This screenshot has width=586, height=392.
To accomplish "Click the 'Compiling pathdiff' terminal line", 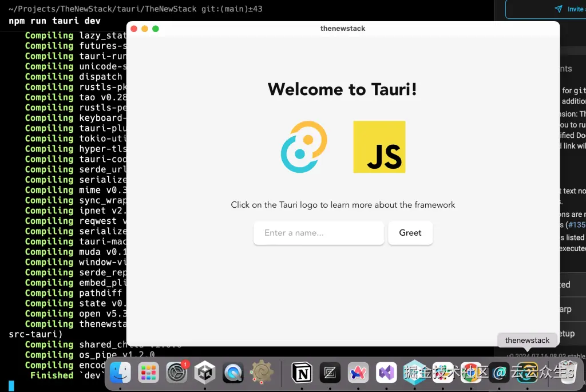I will 74,293.
